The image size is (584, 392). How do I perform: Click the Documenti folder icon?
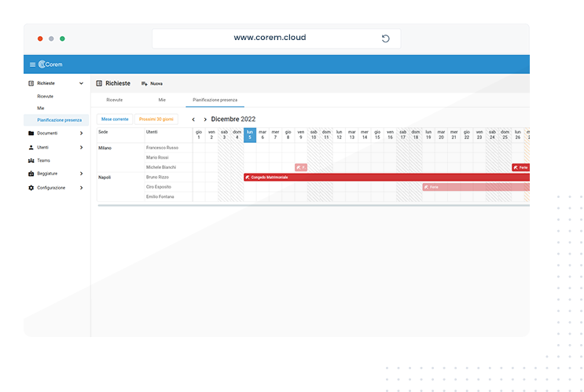click(31, 134)
